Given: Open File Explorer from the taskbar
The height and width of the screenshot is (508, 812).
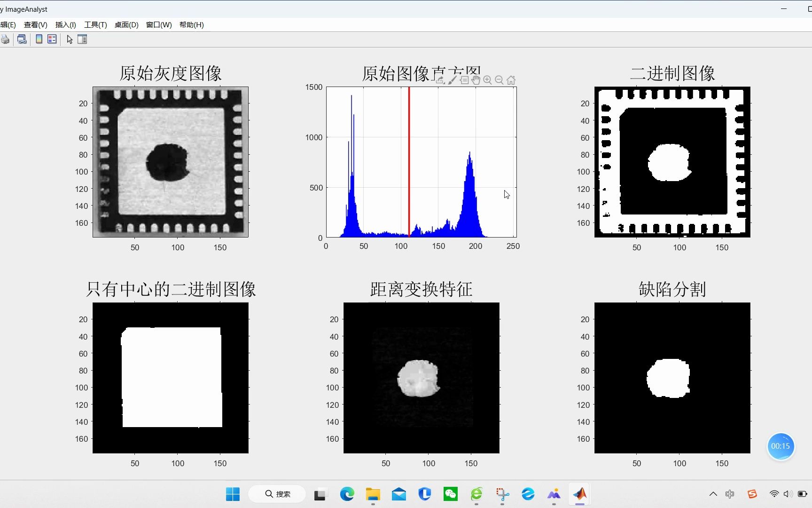Looking at the screenshot, I should pyautogui.click(x=373, y=494).
